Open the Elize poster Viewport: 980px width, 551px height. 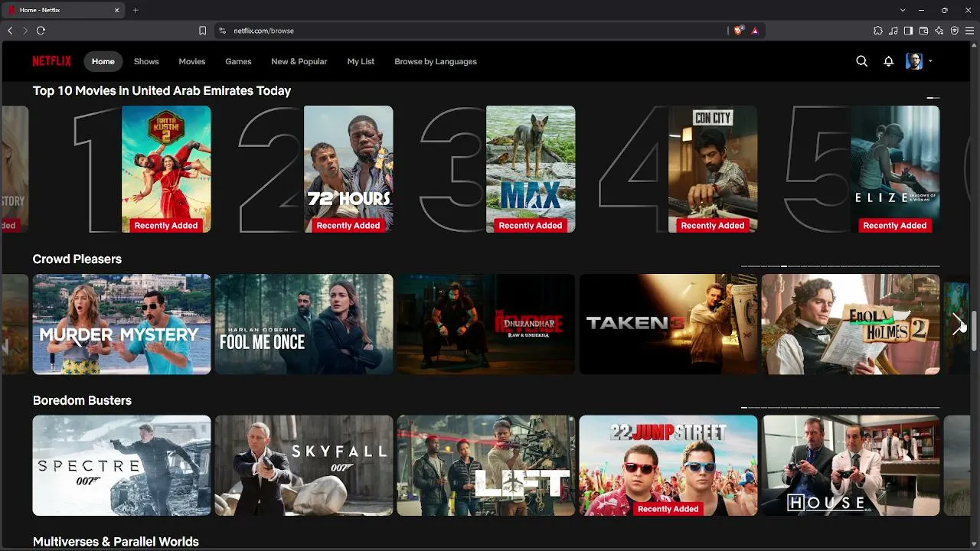point(895,169)
